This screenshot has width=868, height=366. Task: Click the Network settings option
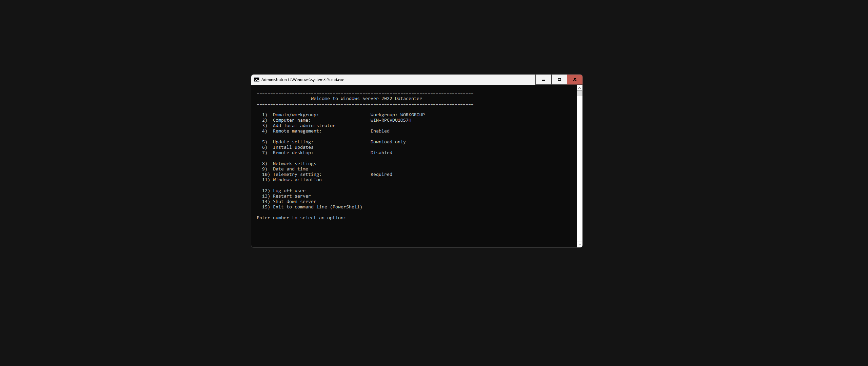294,164
